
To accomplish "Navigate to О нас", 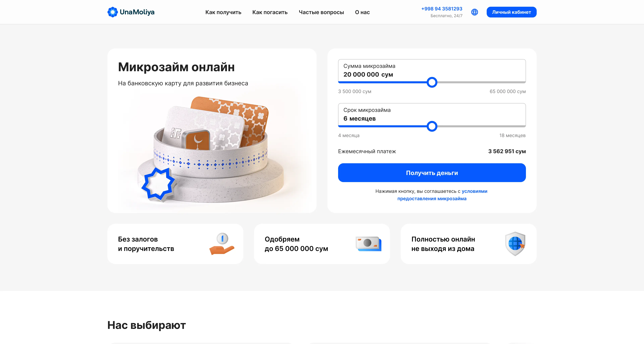I will (362, 12).
